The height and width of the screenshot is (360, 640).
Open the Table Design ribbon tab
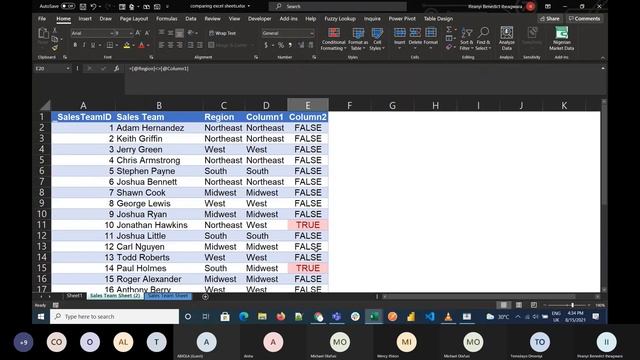coord(438,19)
